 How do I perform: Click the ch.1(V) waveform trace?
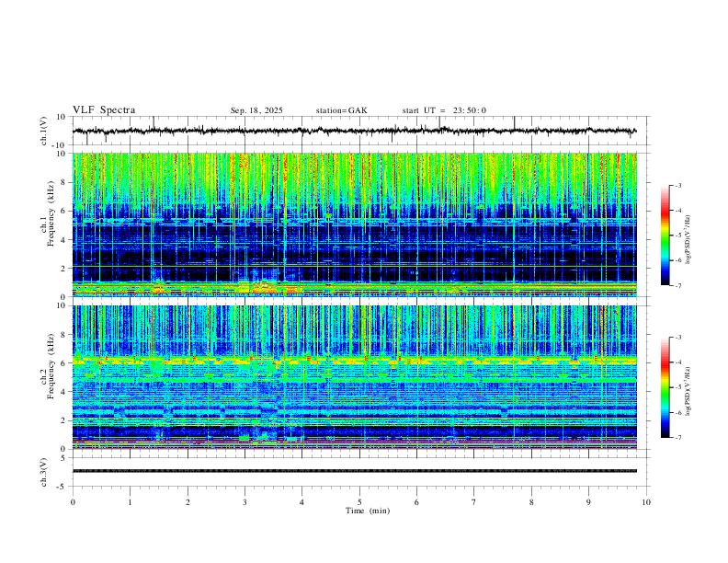(x=355, y=131)
